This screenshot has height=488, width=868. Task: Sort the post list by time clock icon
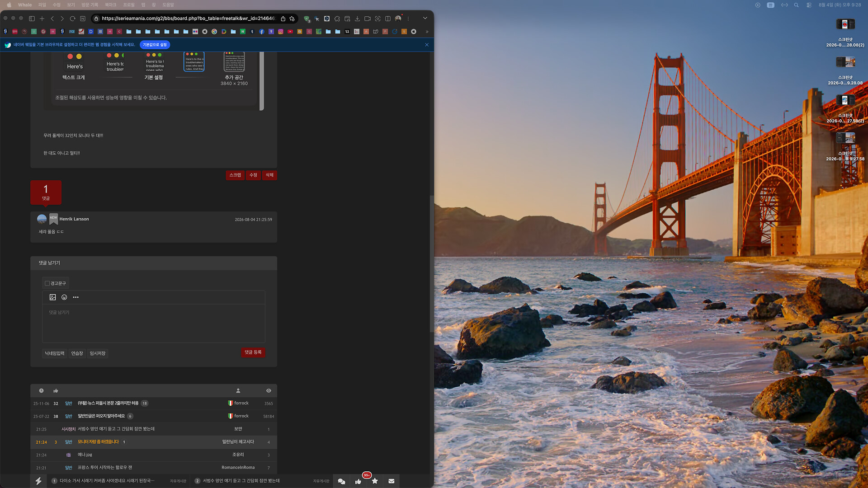(41, 391)
